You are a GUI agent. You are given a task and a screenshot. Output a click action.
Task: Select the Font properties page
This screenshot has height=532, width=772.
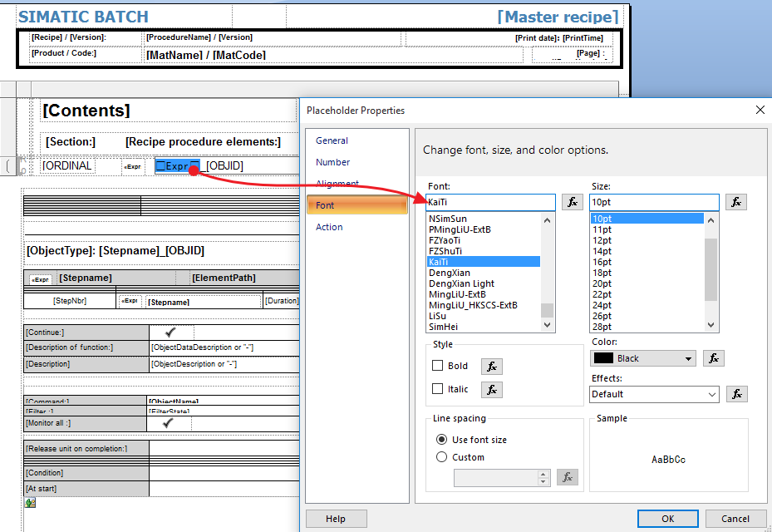(x=357, y=205)
